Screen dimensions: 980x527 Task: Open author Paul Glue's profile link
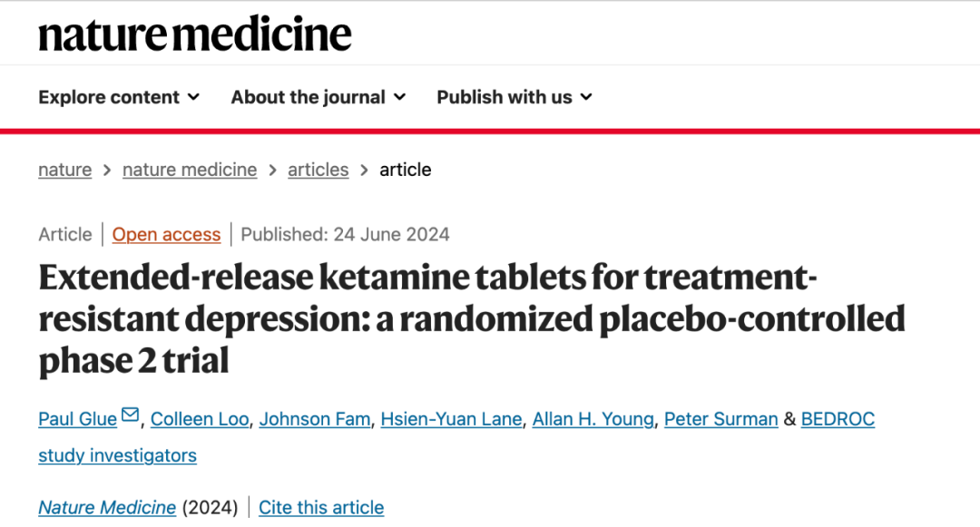pyautogui.click(x=77, y=419)
